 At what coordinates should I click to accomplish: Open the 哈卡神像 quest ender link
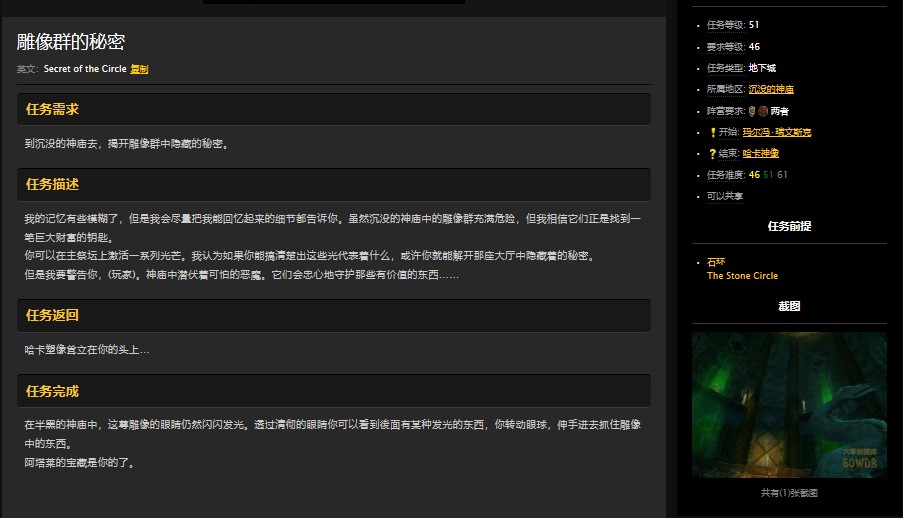760,154
